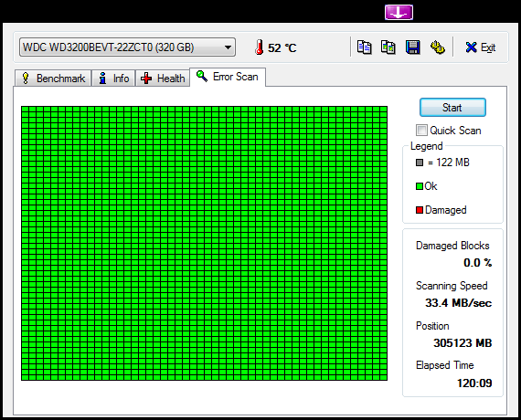Click the drive selector dropdown arrow

(228, 47)
